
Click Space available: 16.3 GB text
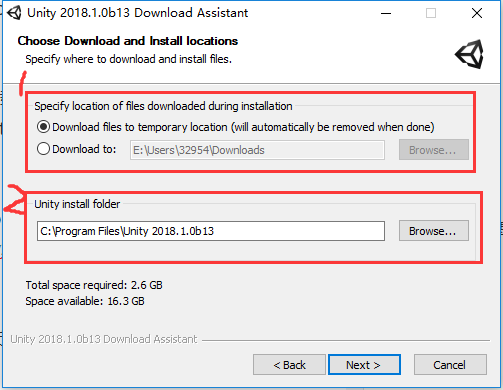coord(85,301)
